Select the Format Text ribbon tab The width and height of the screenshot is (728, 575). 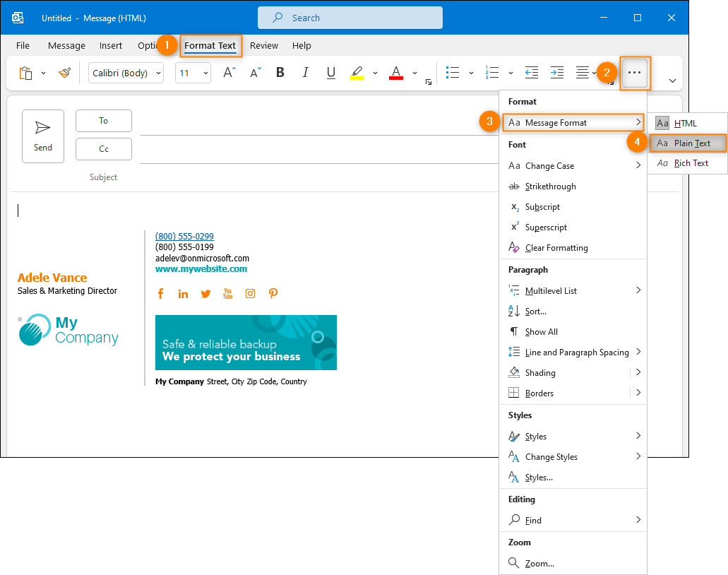pyautogui.click(x=210, y=45)
